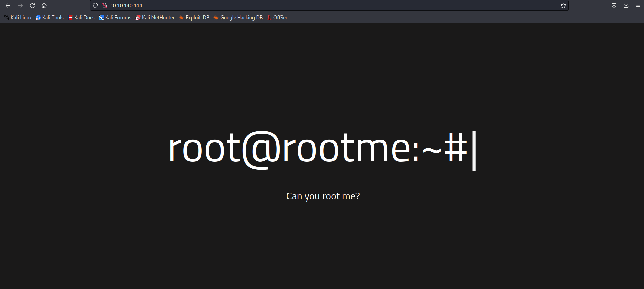Open the Kali Tools bookmark
Screen dimensions: 644x289
tap(50, 18)
